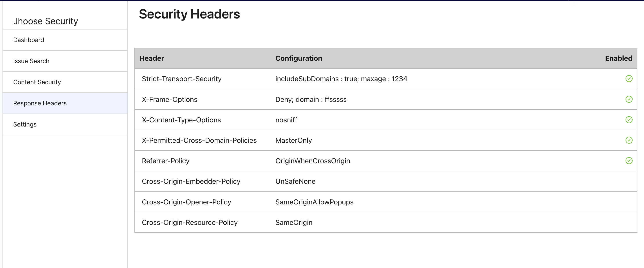Screen dimensions: 644x268
Task: Go to Issue Search page
Action: click(x=31, y=61)
